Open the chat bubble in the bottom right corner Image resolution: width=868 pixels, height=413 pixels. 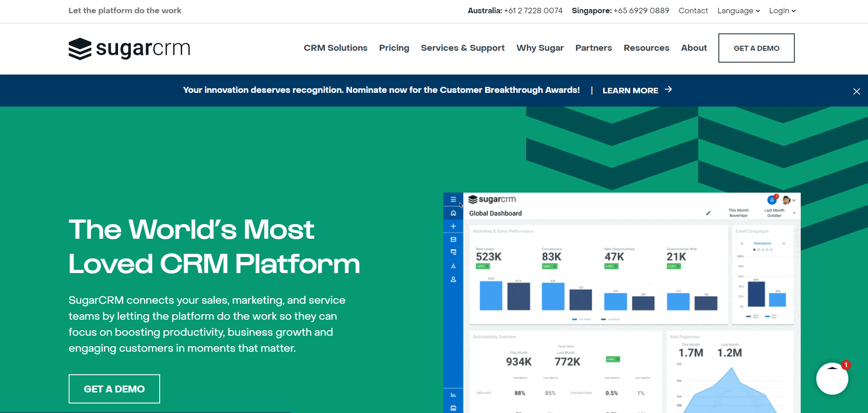click(x=832, y=378)
